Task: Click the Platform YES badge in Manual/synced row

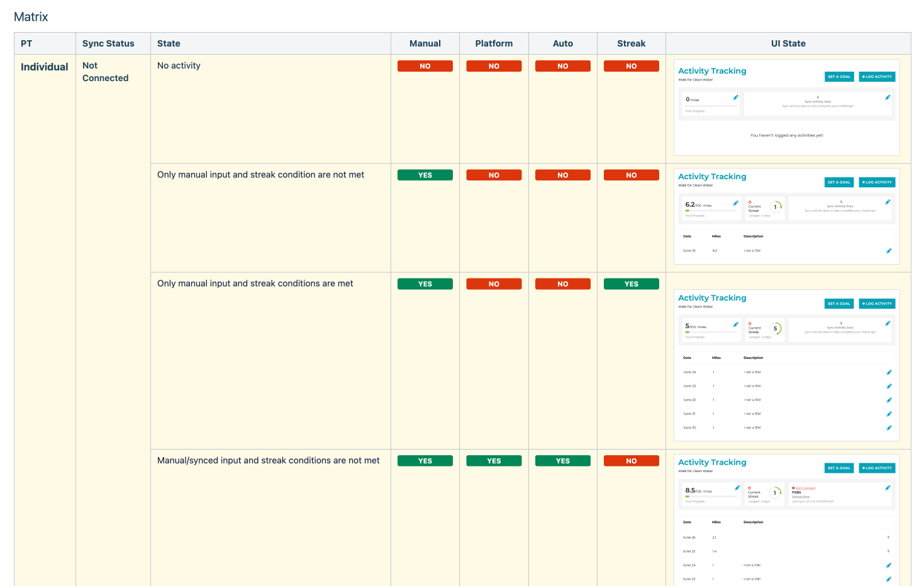Action: tap(494, 461)
